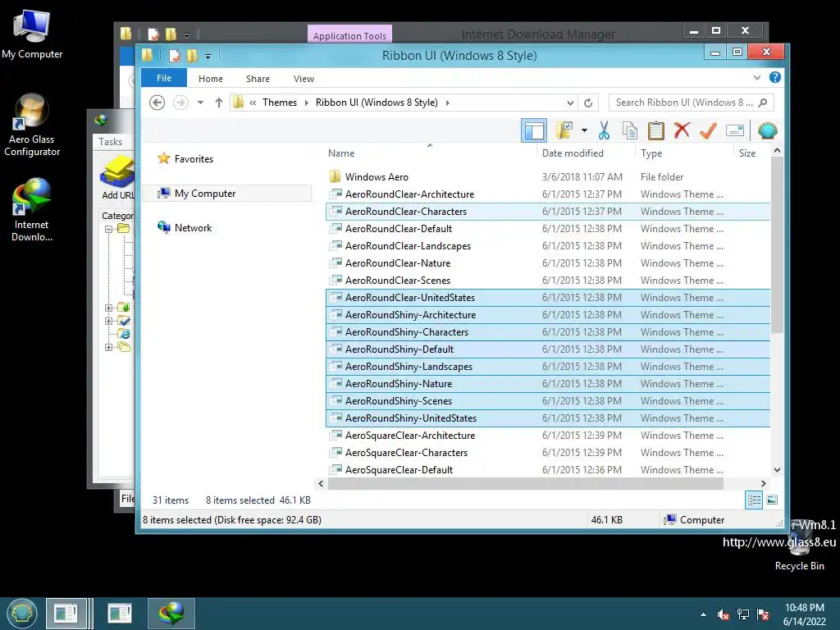
Task: Paste using the clipboard icon
Action: [x=655, y=130]
